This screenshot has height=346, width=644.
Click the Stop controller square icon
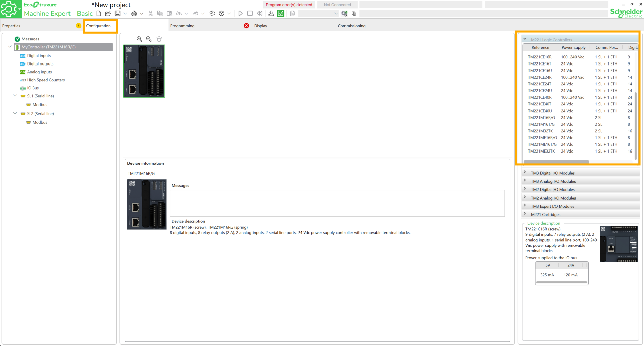tap(250, 13)
